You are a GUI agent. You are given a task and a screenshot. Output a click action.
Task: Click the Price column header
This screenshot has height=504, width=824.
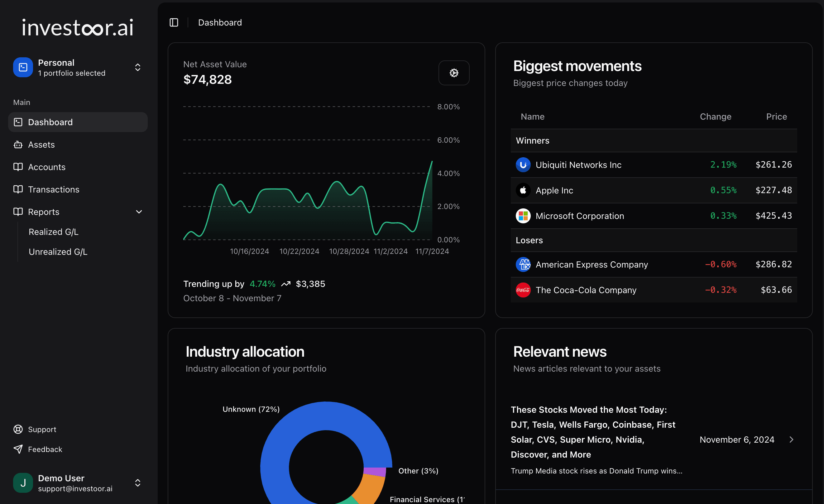point(776,116)
